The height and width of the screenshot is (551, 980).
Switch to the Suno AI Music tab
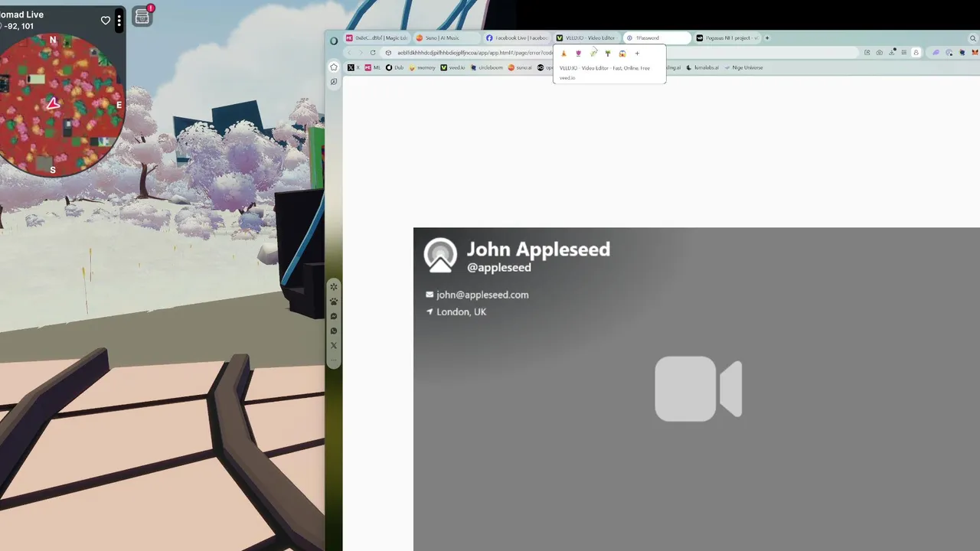pyautogui.click(x=446, y=37)
